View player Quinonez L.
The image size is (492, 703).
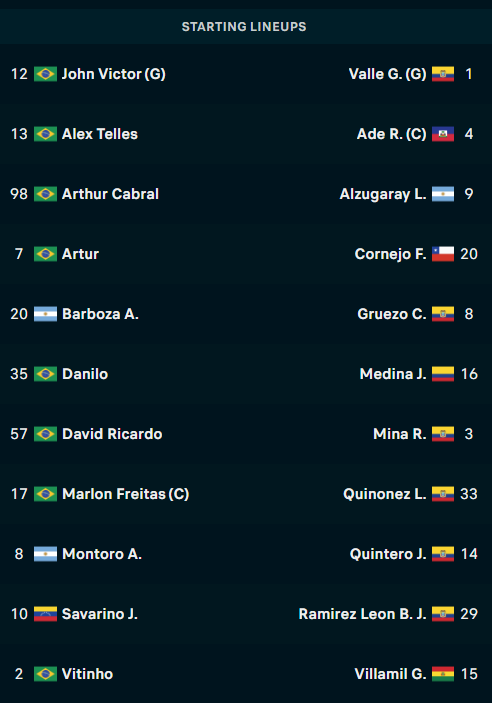[x=385, y=494]
